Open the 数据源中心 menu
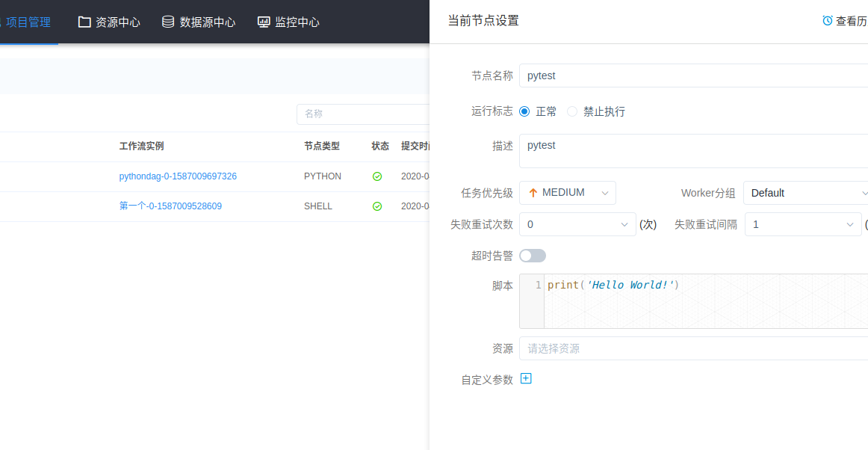 point(198,22)
